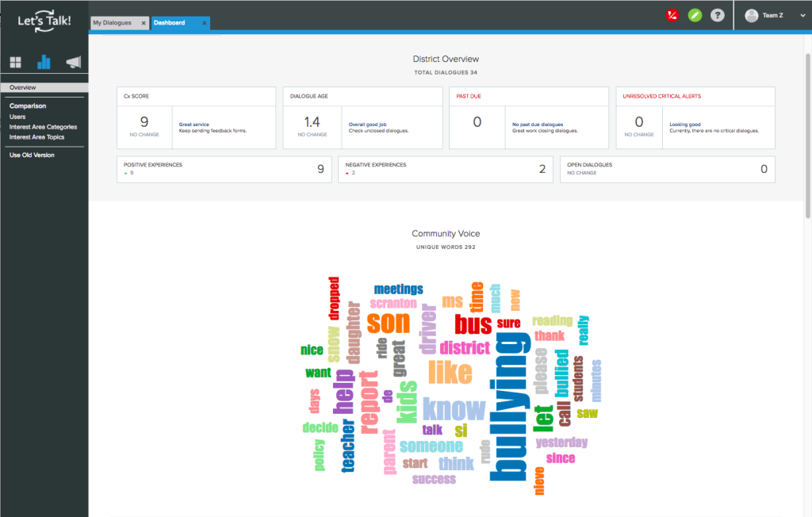Image resolution: width=812 pixels, height=517 pixels.
Task: Open the Users sidebar item
Action: click(17, 117)
